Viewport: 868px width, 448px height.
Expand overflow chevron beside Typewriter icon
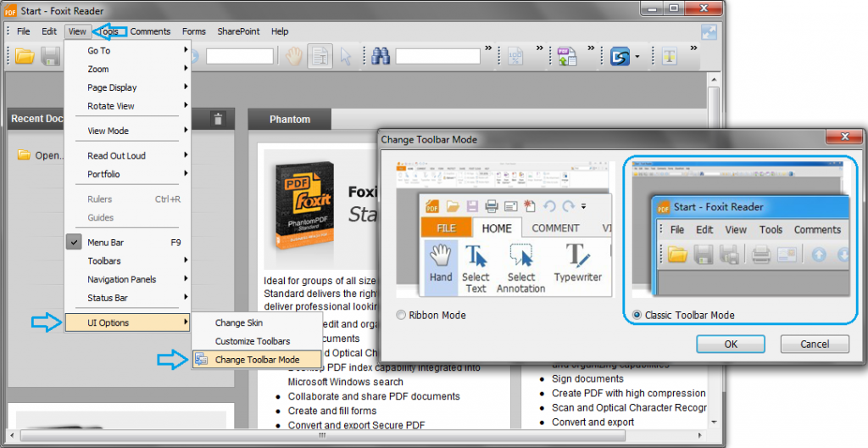coord(693,48)
